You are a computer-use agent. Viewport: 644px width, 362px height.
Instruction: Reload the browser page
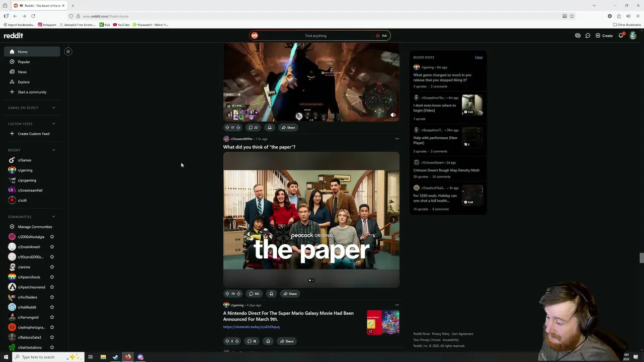tap(33, 16)
